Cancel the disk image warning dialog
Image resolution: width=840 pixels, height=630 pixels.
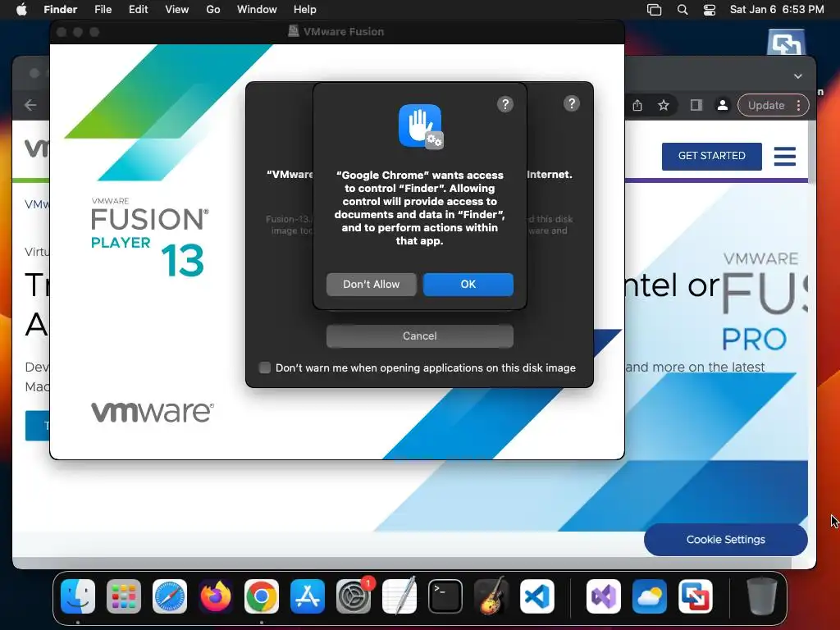tap(419, 336)
